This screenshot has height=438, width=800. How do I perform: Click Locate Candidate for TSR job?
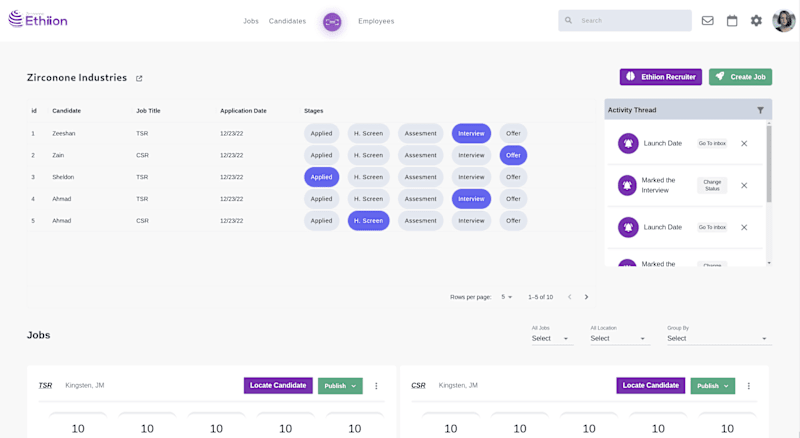click(x=278, y=385)
